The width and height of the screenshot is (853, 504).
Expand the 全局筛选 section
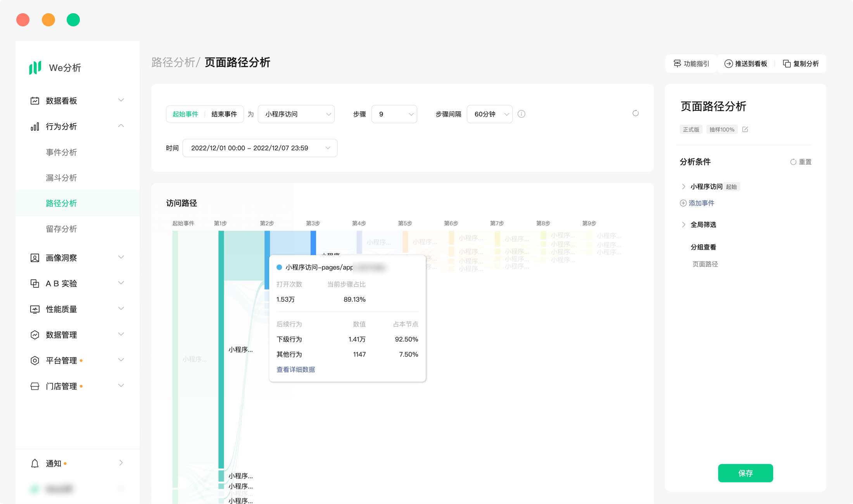[x=684, y=225]
